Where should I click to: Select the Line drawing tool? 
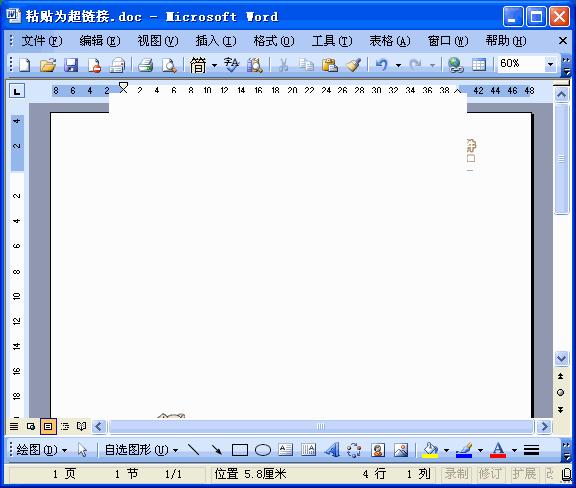[193, 449]
